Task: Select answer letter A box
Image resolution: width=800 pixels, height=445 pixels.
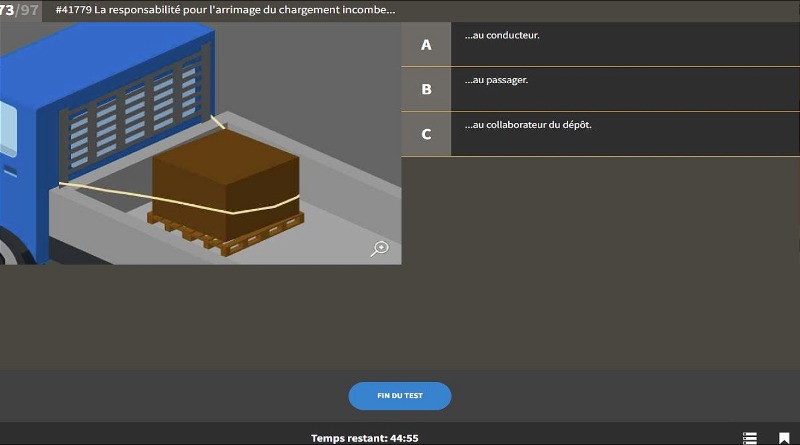Action: click(x=426, y=45)
